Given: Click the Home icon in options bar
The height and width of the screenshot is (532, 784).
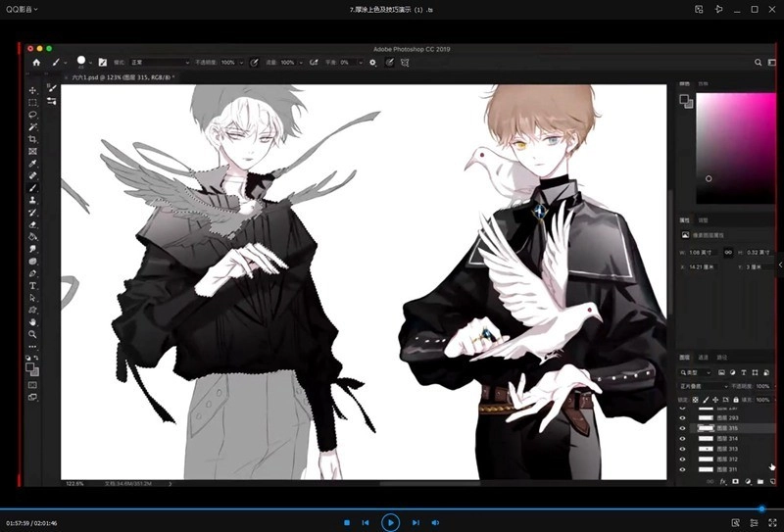Looking at the screenshot, I should point(36,62).
